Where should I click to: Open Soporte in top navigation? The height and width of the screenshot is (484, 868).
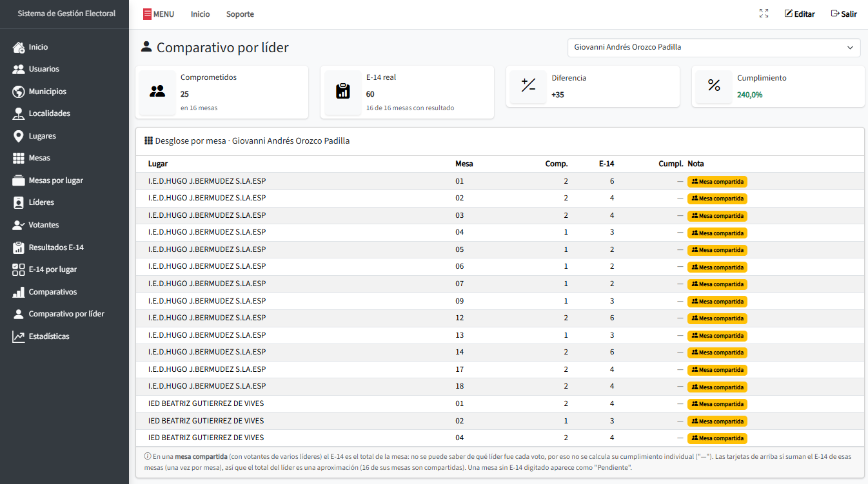[x=240, y=14]
